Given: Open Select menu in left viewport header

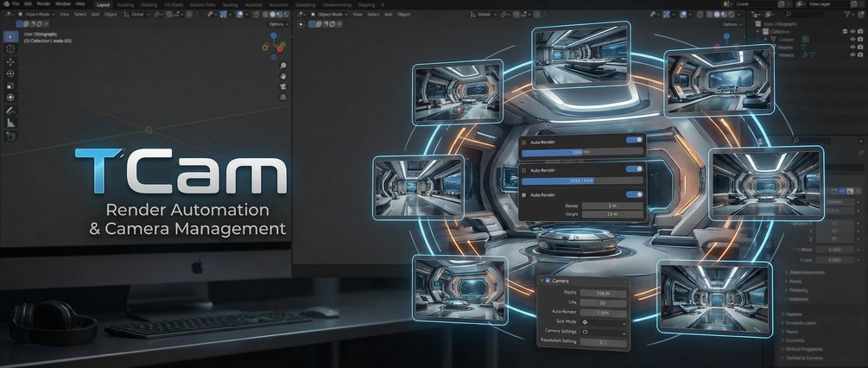Looking at the screenshot, I should click(x=80, y=15).
